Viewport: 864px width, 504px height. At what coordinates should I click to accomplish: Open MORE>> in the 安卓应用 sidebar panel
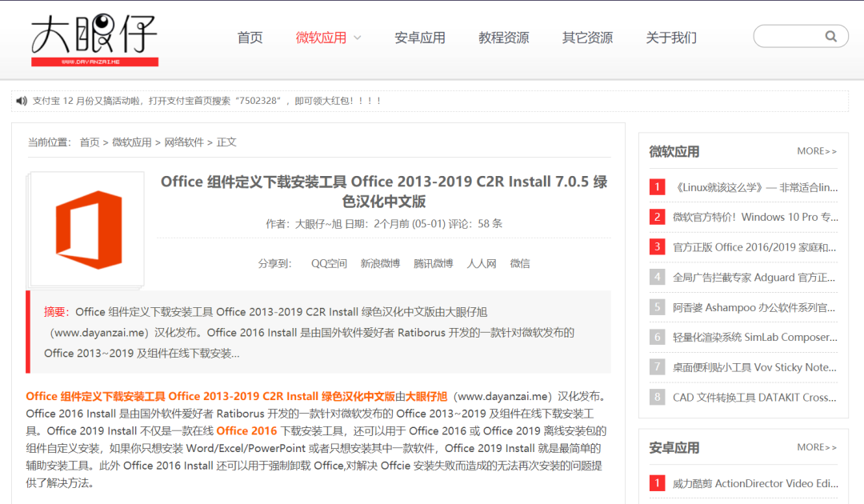pos(817,447)
